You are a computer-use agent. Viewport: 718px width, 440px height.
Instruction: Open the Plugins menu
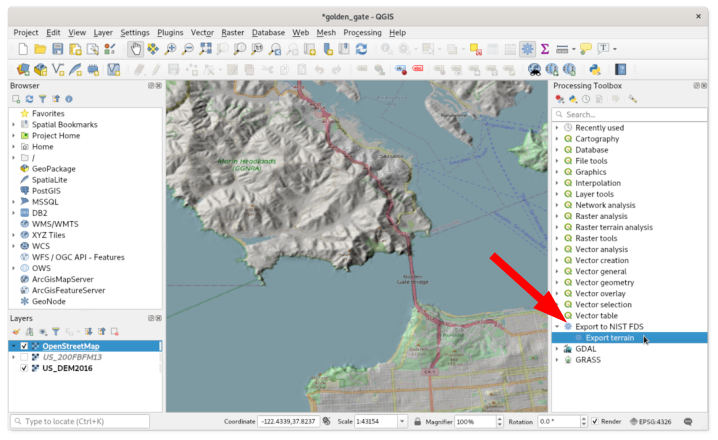coord(170,33)
